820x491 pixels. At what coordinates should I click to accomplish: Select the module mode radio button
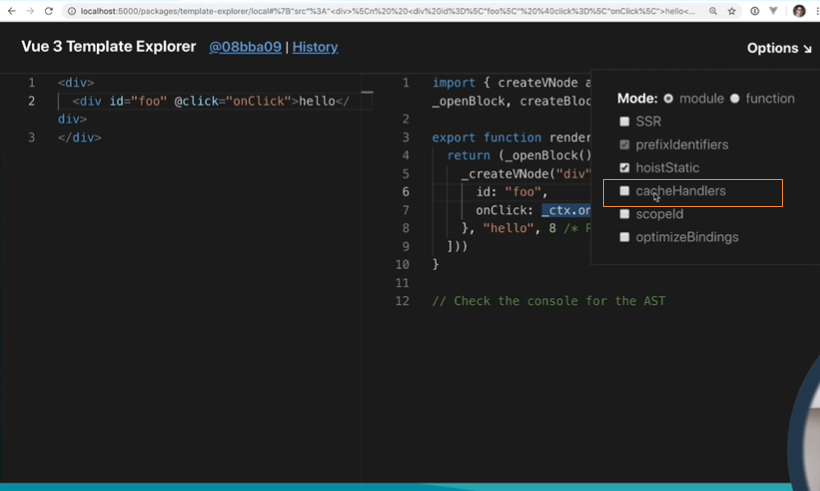668,98
